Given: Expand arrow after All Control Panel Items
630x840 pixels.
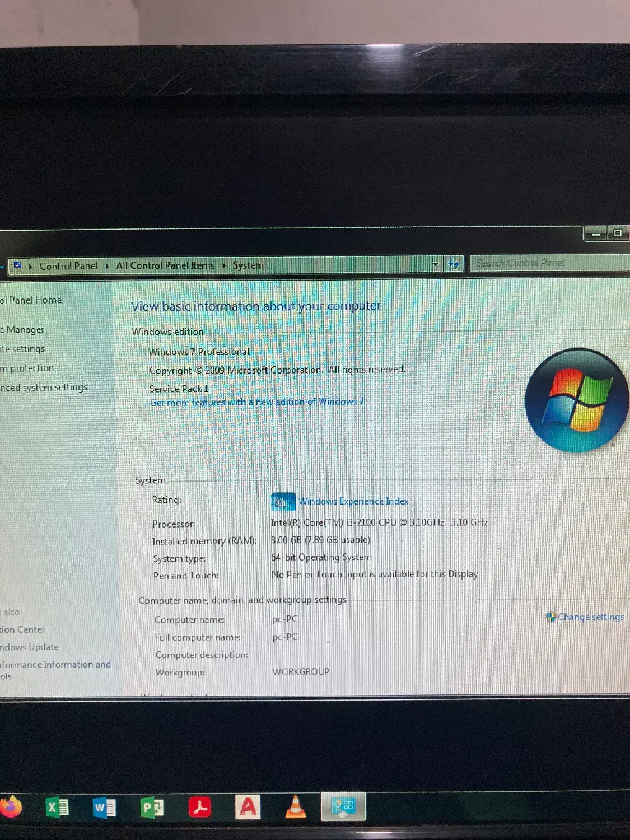Looking at the screenshot, I should coord(224,265).
